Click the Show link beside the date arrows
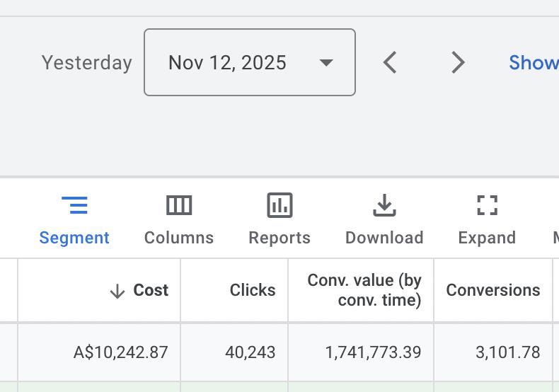The height and width of the screenshot is (392, 559). (x=534, y=63)
